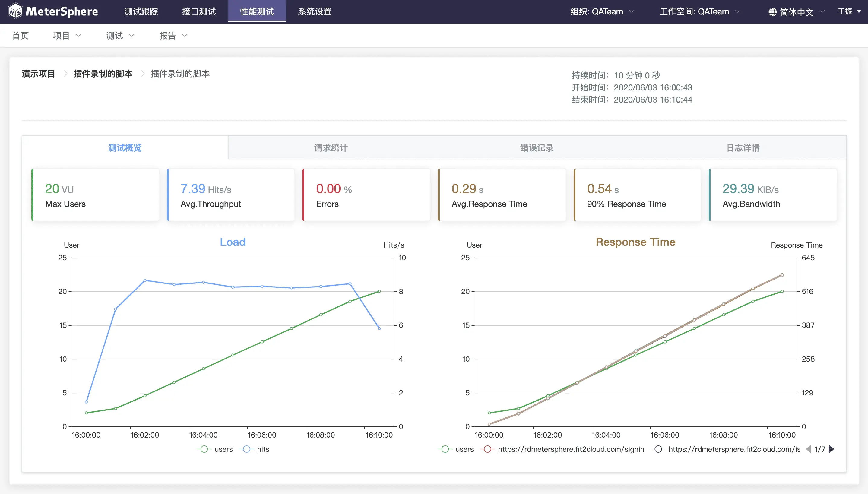The width and height of the screenshot is (868, 494).
Task: Click last hits data point on Load chart
Action: (x=379, y=328)
